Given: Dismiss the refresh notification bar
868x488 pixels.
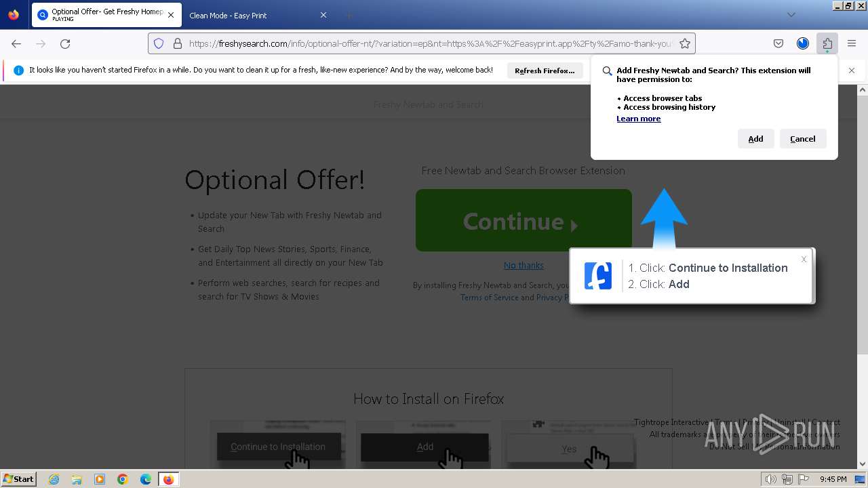Looking at the screenshot, I should [x=852, y=70].
